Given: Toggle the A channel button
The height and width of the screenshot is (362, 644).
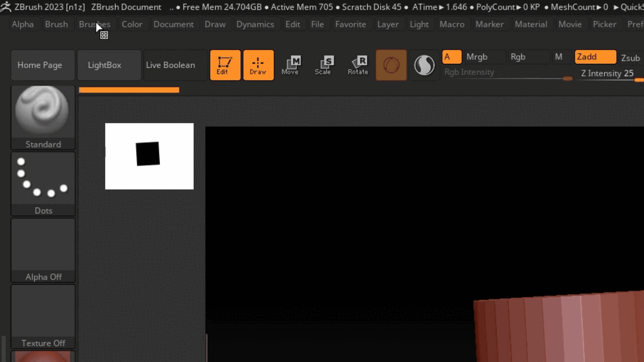Looking at the screenshot, I should pyautogui.click(x=451, y=57).
